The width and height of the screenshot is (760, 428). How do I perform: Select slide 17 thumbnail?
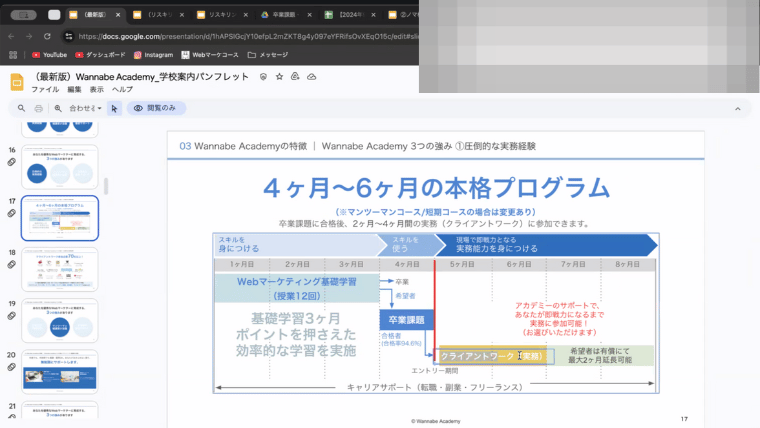(60, 218)
